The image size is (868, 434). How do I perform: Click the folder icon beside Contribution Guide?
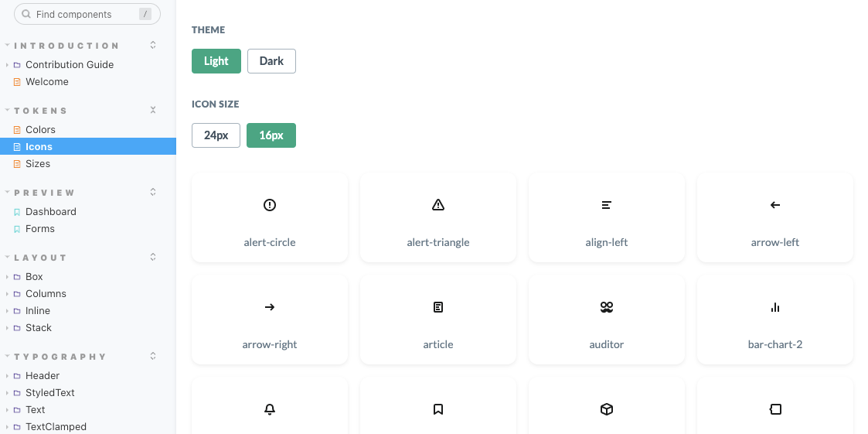point(17,65)
